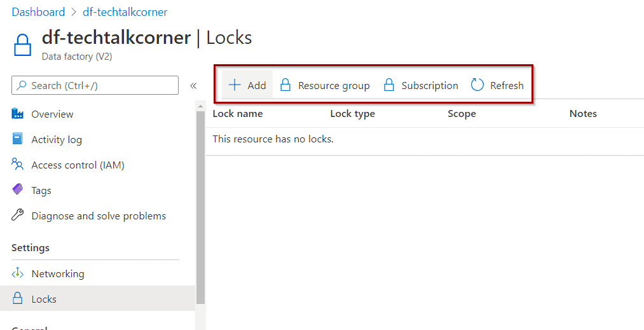Click the purple Tags icon
The image size is (644, 330).
(x=18, y=189)
